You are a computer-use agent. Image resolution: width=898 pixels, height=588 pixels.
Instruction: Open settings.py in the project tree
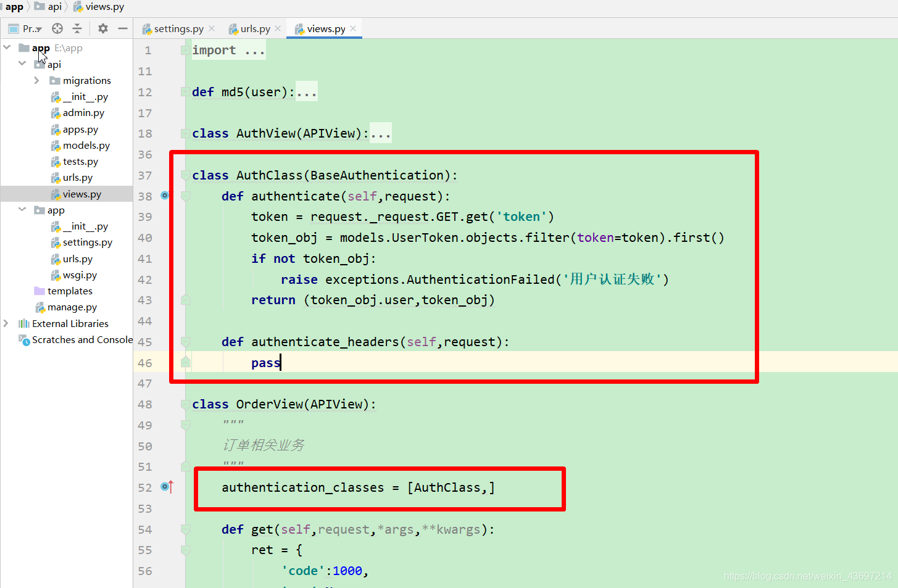tap(87, 242)
